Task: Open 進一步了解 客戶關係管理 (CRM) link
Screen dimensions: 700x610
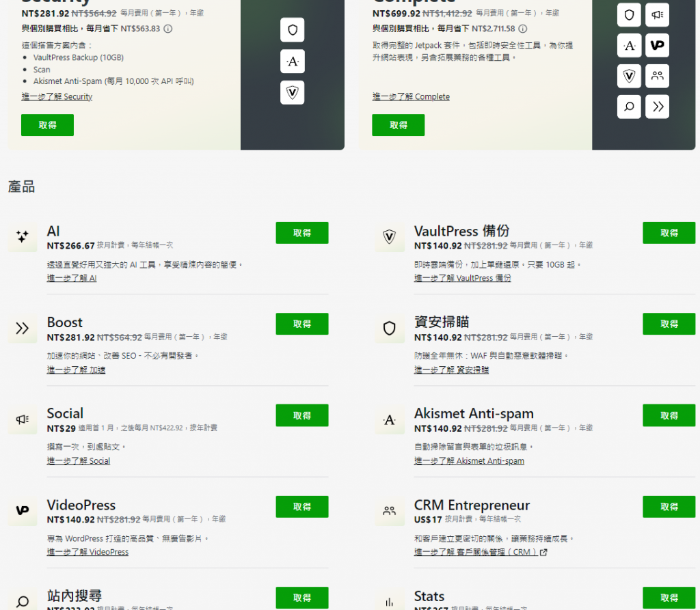Action: point(481,552)
